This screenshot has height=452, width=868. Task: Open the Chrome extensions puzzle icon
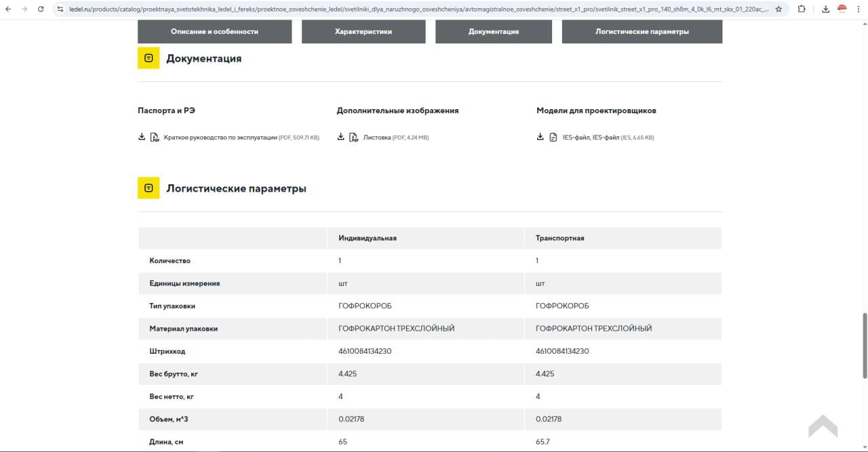802,10
